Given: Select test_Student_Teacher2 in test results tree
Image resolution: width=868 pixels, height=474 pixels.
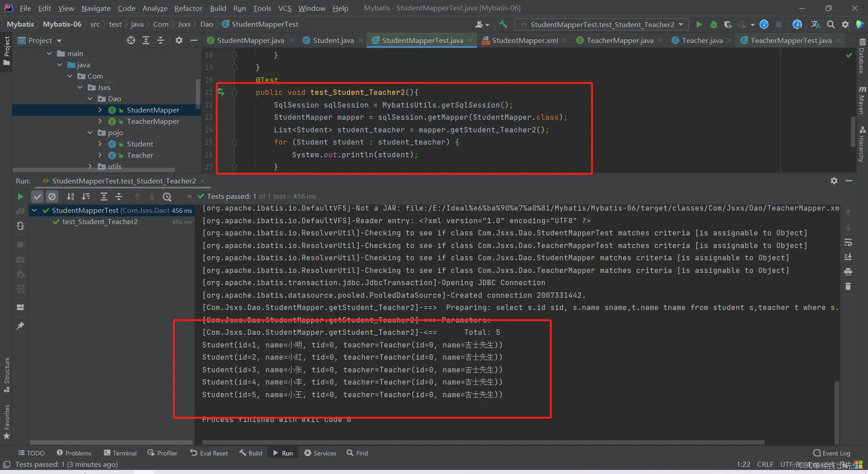Looking at the screenshot, I should pos(100,222).
